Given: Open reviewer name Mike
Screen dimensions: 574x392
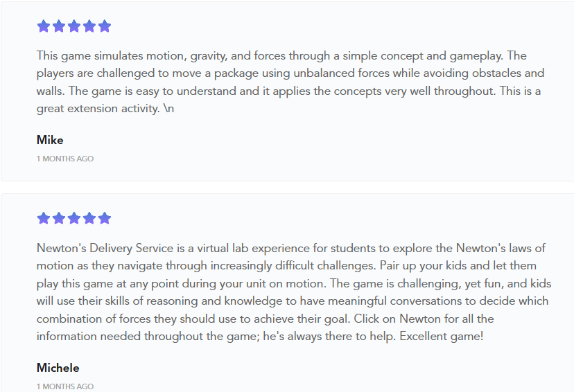Looking at the screenshot, I should point(50,140).
